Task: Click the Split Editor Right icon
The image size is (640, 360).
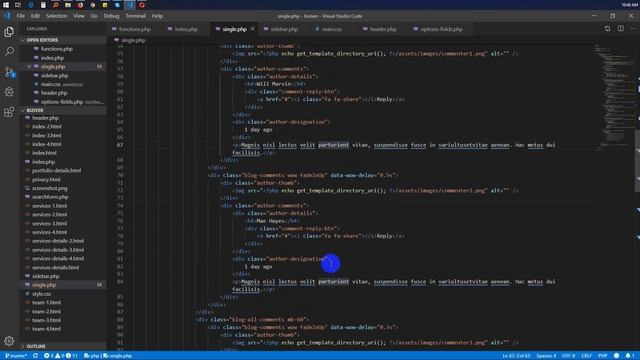Action: pos(620,29)
